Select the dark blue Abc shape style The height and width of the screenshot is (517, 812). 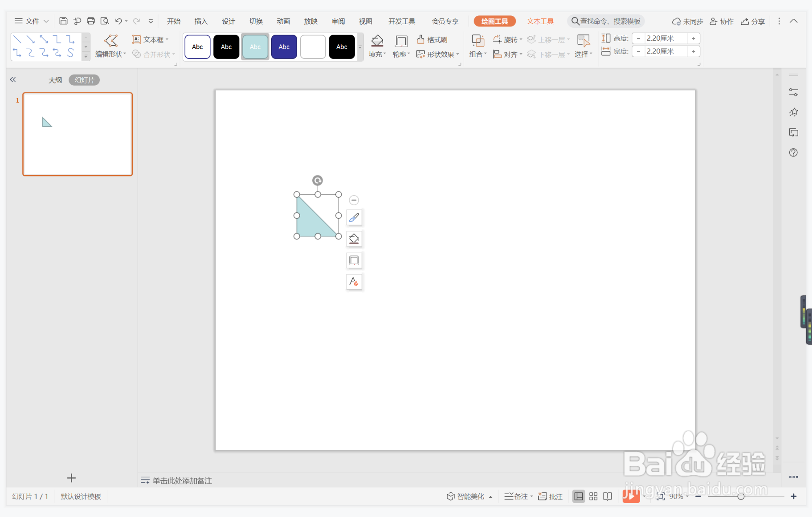[x=284, y=47]
